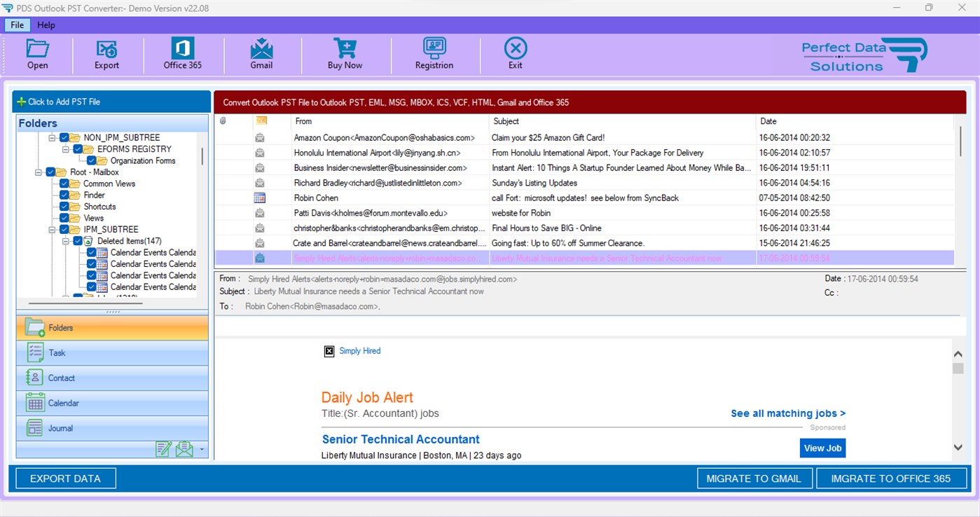980x517 pixels.
Task: Follow the See all matching jobs link
Action: (787, 413)
